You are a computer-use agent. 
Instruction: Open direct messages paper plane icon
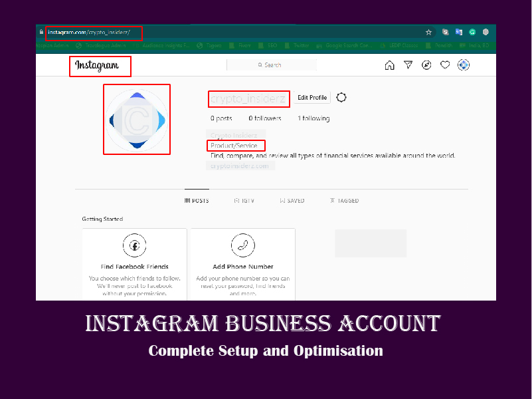(408, 65)
